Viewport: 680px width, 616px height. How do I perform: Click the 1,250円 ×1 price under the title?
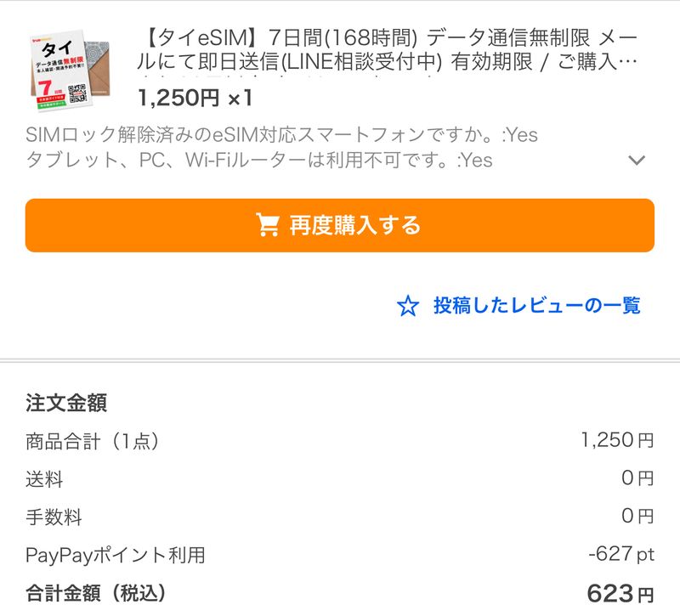tap(195, 98)
